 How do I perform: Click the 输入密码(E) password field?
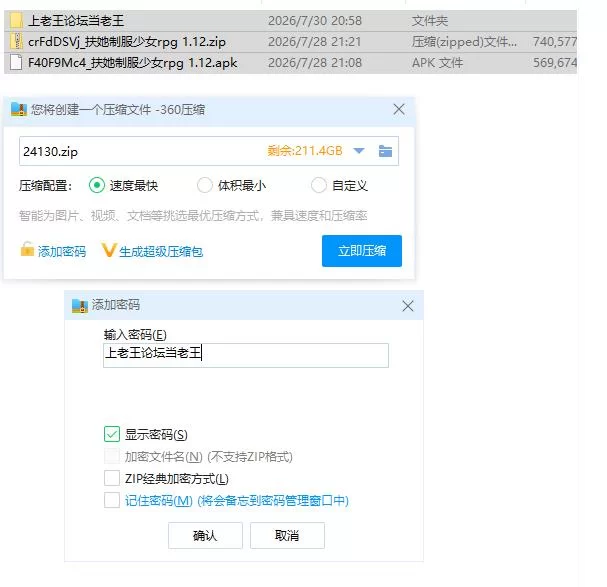pyautogui.click(x=246, y=355)
